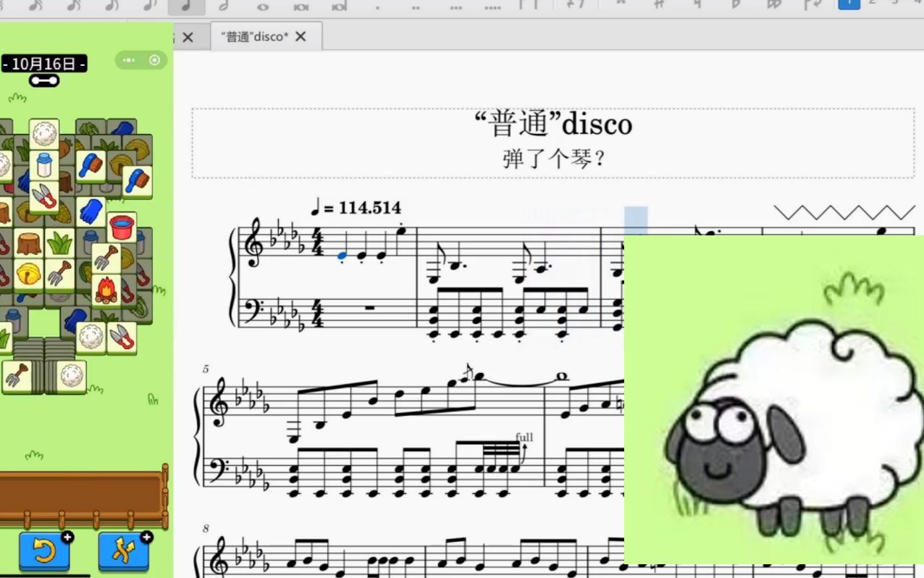Pick the wool ball tile on bottom stack

[71, 377]
